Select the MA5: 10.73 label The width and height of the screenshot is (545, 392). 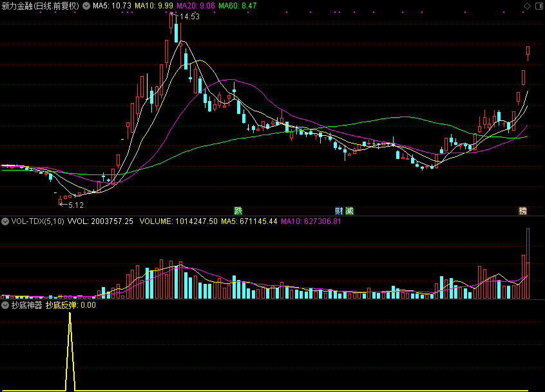112,6
